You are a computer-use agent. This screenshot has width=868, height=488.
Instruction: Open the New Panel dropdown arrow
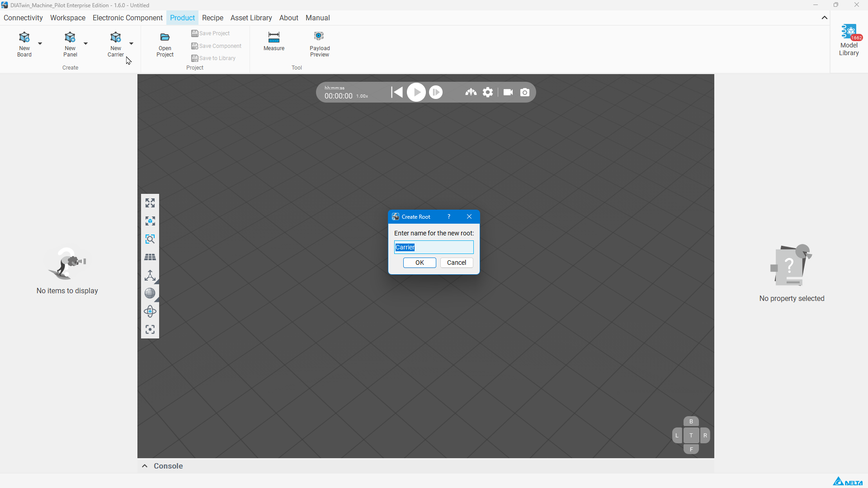(86, 44)
